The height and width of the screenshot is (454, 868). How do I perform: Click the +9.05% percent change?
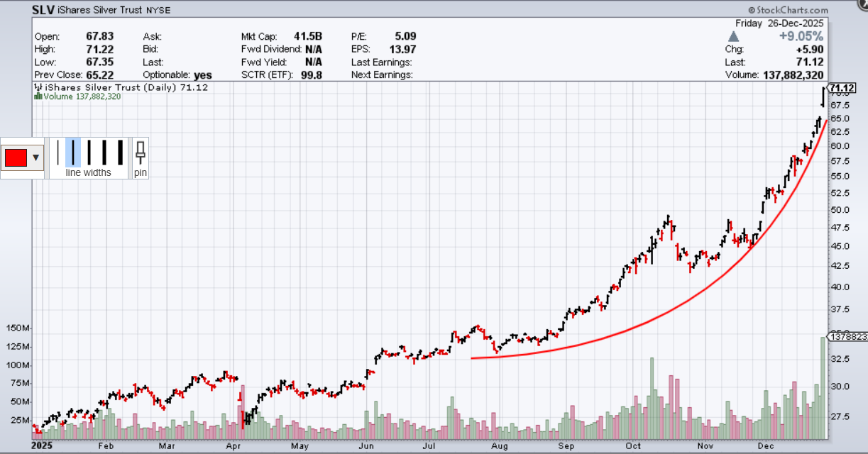click(802, 36)
